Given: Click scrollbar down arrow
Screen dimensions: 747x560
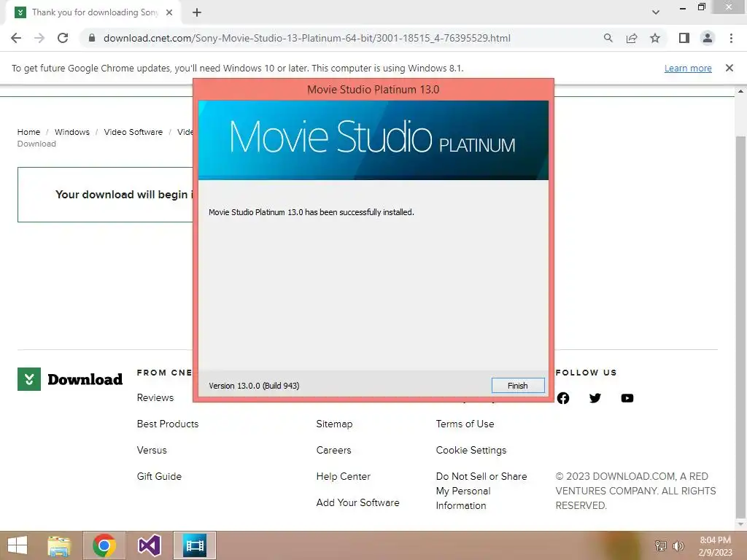Looking at the screenshot, I should click(740, 524).
